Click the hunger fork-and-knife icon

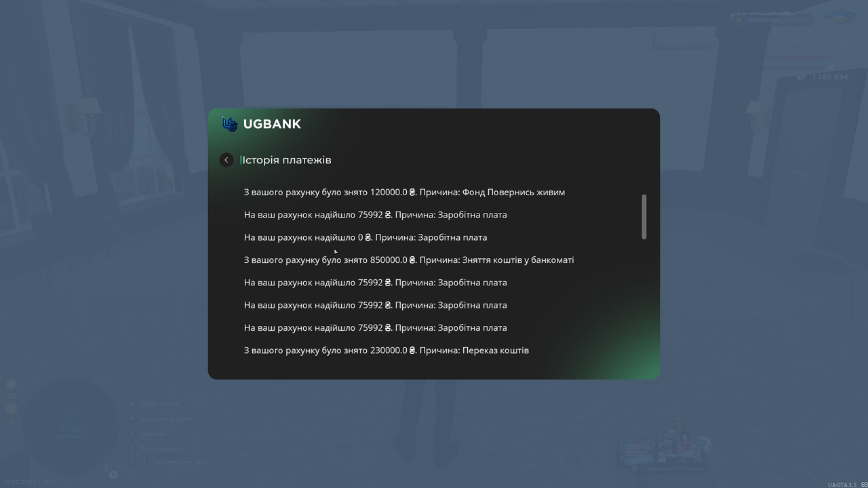point(12,408)
